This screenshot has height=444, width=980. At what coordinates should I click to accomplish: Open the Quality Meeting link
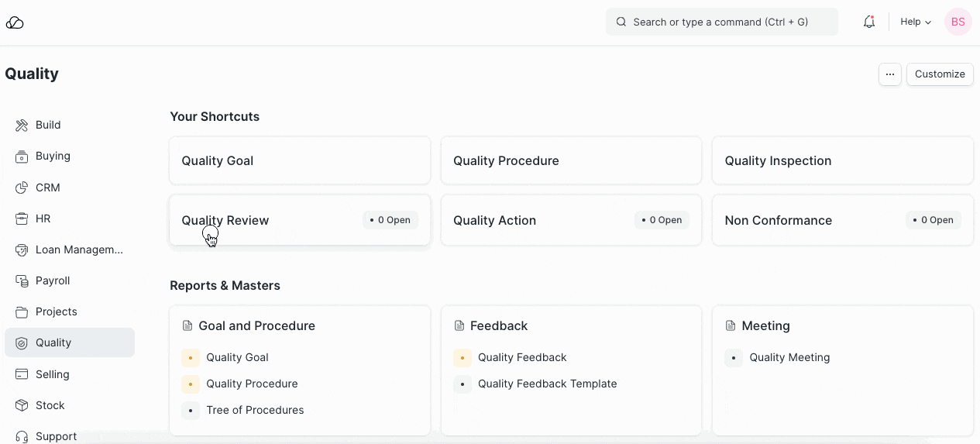(789, 357)
